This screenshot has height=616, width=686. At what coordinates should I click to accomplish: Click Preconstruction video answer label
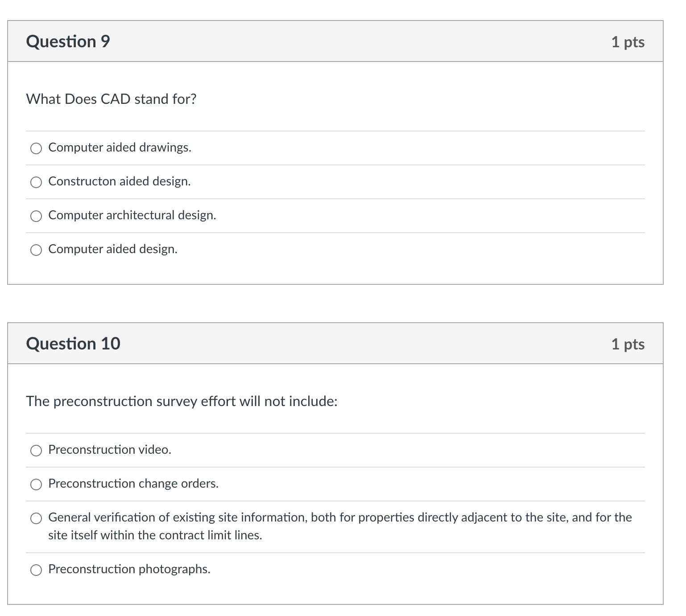click(110, 450)
